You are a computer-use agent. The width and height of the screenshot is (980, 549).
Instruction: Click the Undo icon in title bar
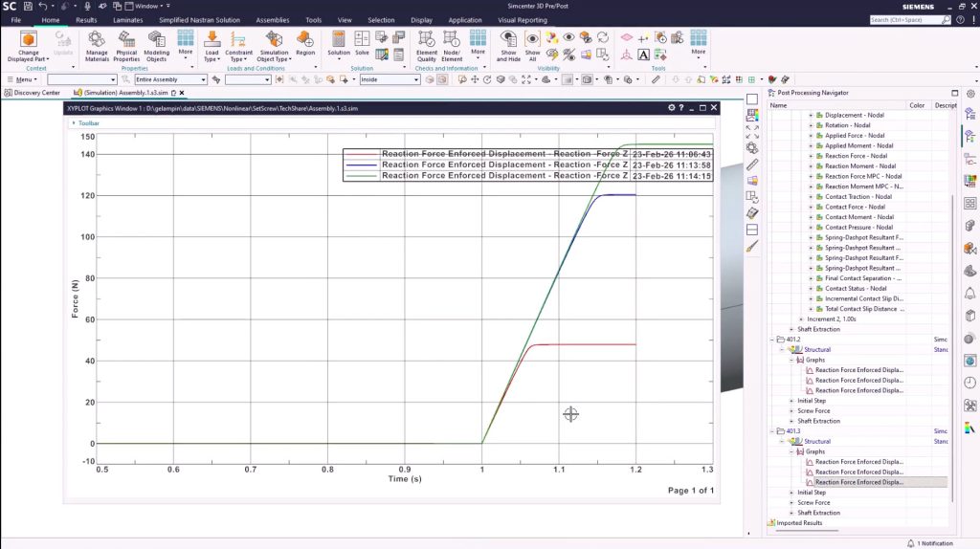[x=42, y=6]
